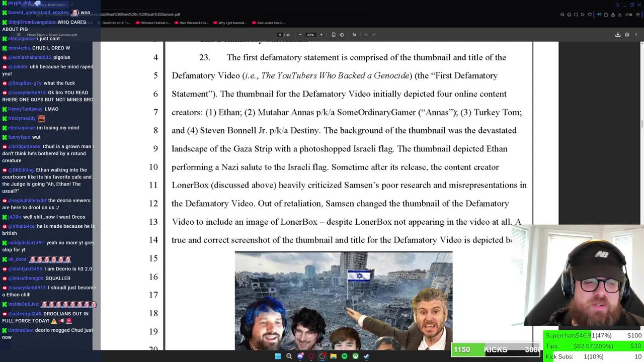
Task: Open the browser account profile icon
Action: 613,15
